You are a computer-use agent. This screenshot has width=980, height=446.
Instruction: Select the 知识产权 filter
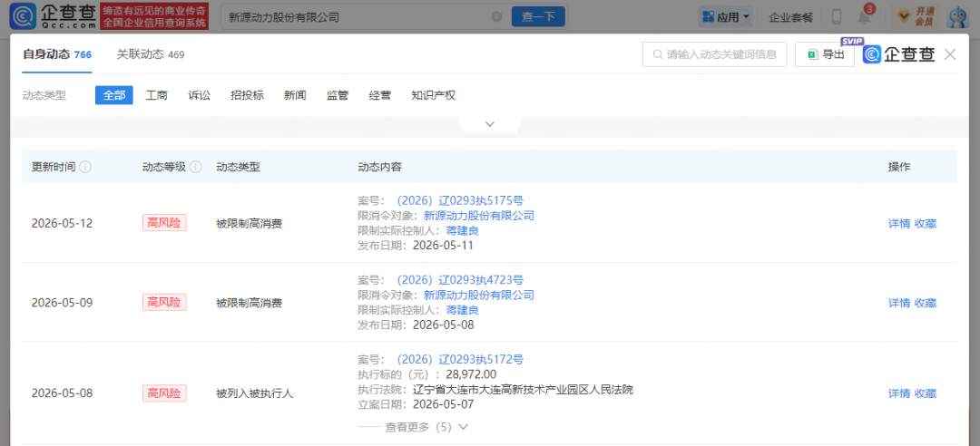tap(433, 95)
